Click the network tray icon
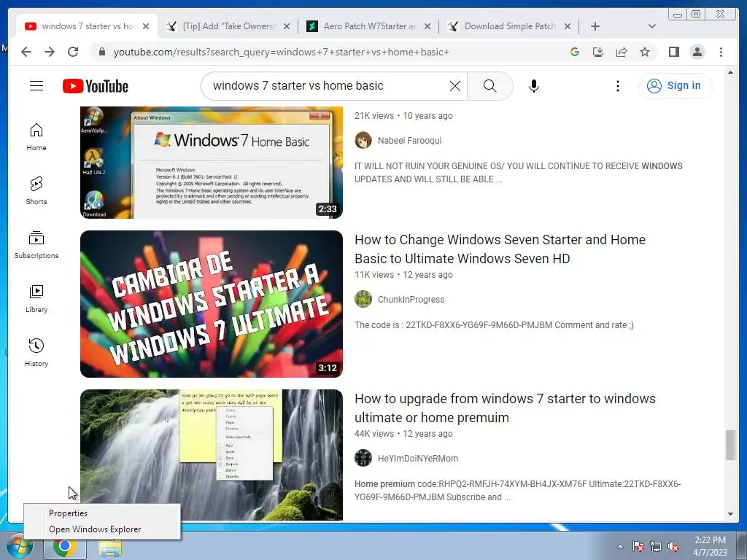This screenshot has height=560, width=747. tap(656, 546)
